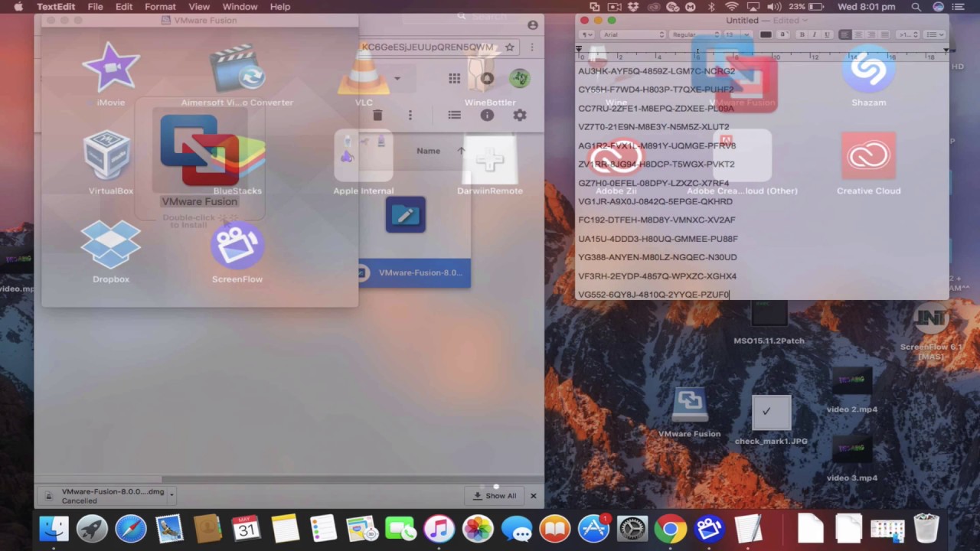Viewport: 980px width, 551px height.
Task: Toggle italic formatting in TextEdit
Action: 814,34
